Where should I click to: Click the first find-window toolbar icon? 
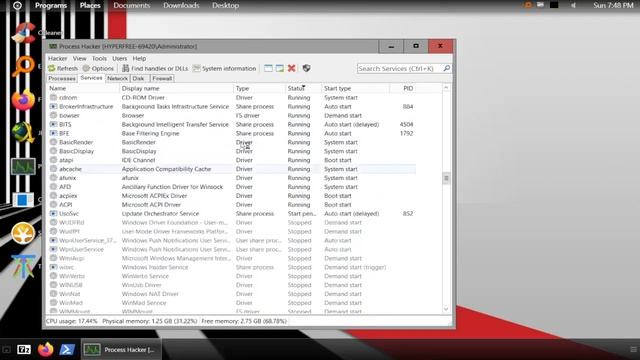pos(268,68)
